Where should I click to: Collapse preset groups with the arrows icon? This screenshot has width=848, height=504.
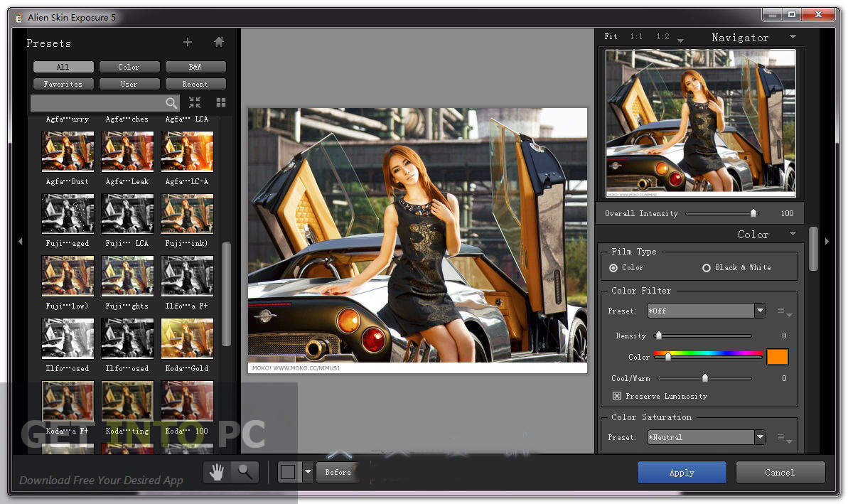[195, 102]
